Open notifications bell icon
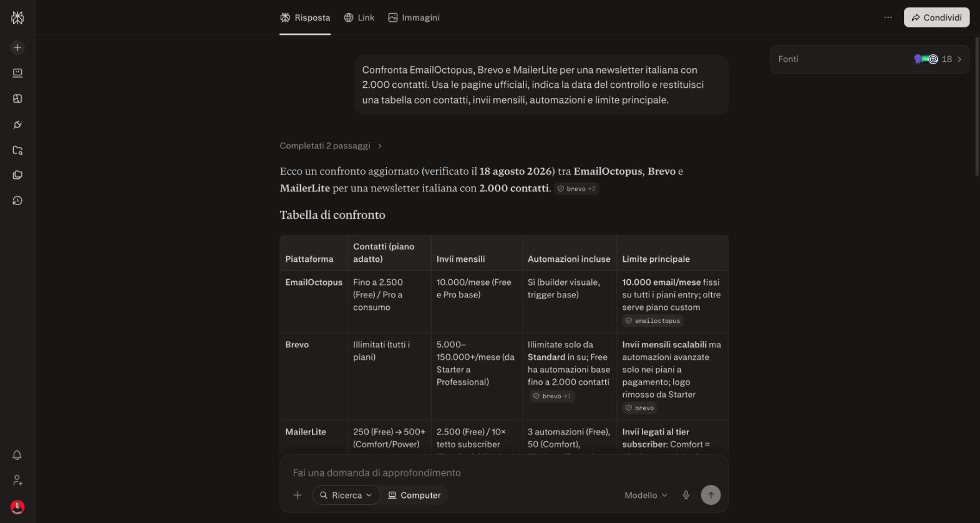 click(17, 455)
